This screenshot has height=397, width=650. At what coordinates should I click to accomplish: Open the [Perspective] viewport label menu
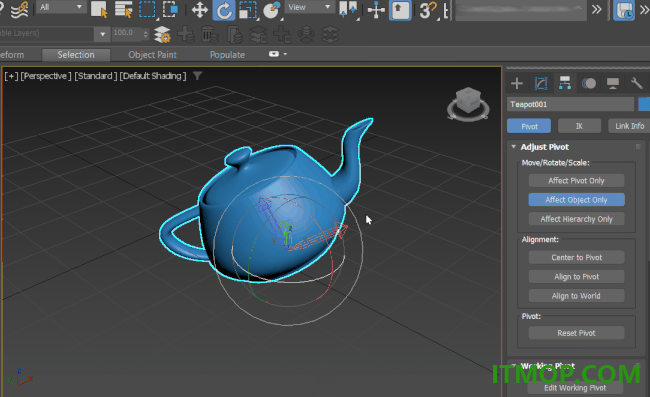[46, 76]
